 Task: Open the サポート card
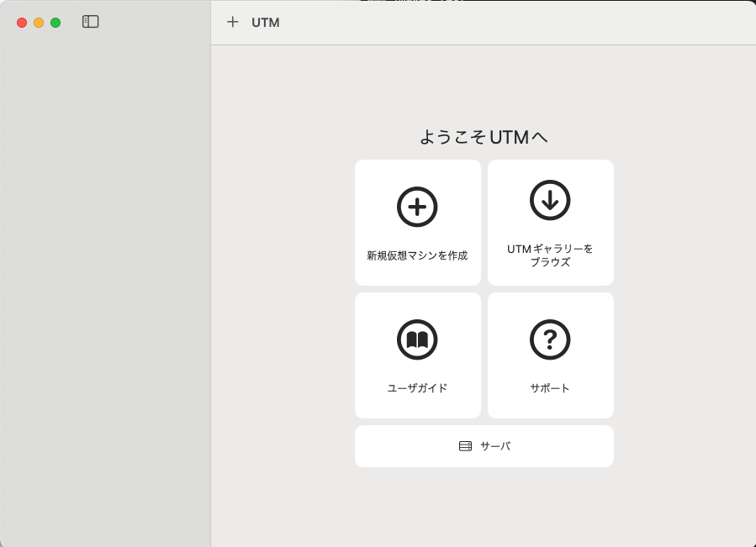point(550,355)
